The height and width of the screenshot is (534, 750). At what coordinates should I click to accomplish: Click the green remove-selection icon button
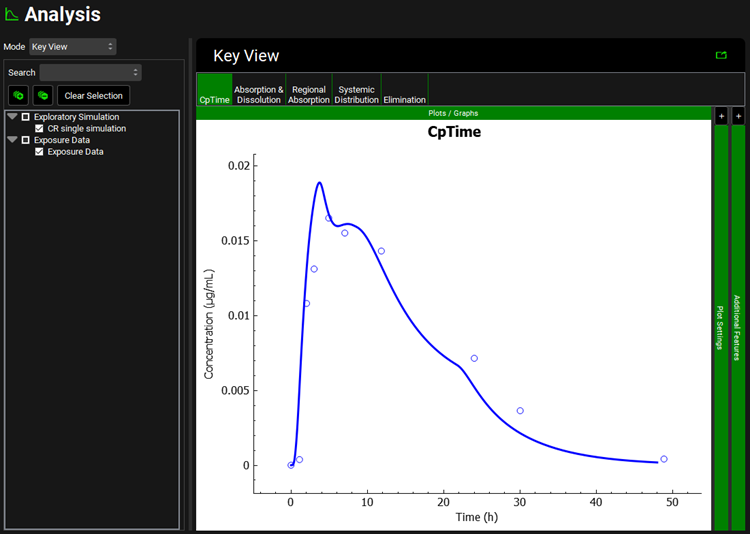tap(43, 96)
